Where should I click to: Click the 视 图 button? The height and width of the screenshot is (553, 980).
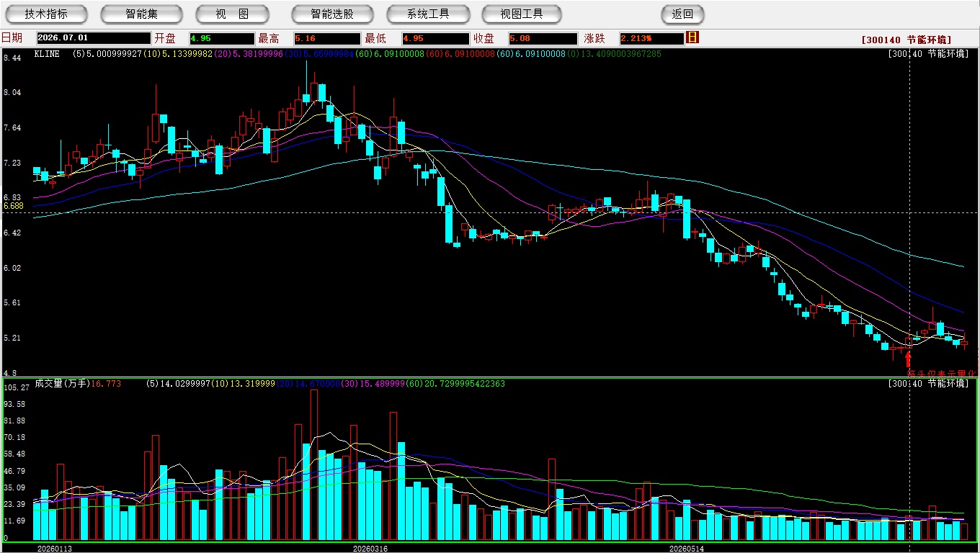tap(232, 14)
